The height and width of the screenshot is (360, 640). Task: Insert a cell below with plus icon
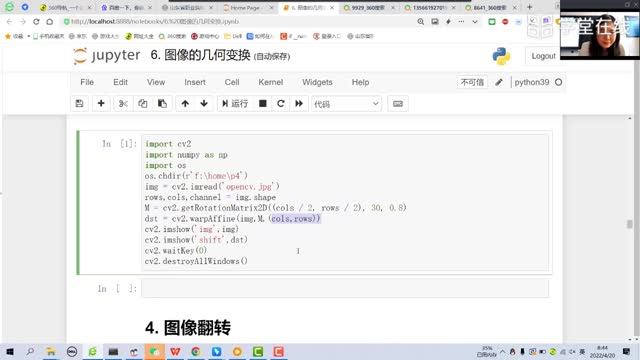coord(101,104)
